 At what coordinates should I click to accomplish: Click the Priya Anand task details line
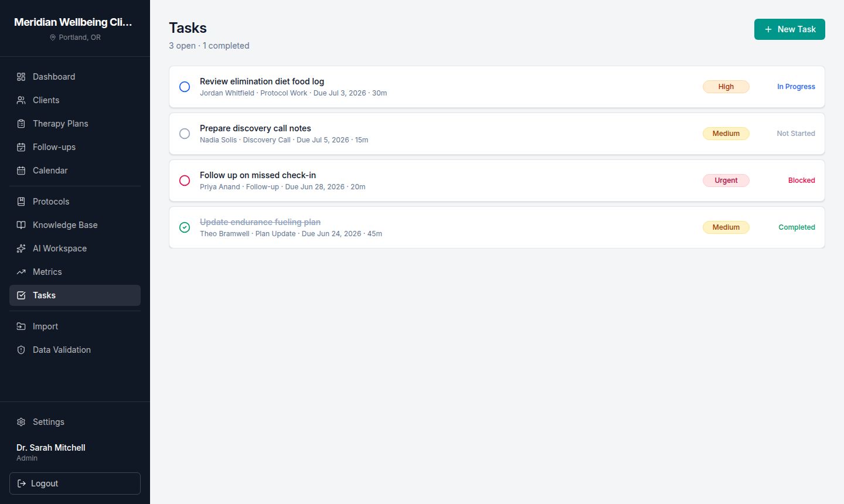click(283, 187)
